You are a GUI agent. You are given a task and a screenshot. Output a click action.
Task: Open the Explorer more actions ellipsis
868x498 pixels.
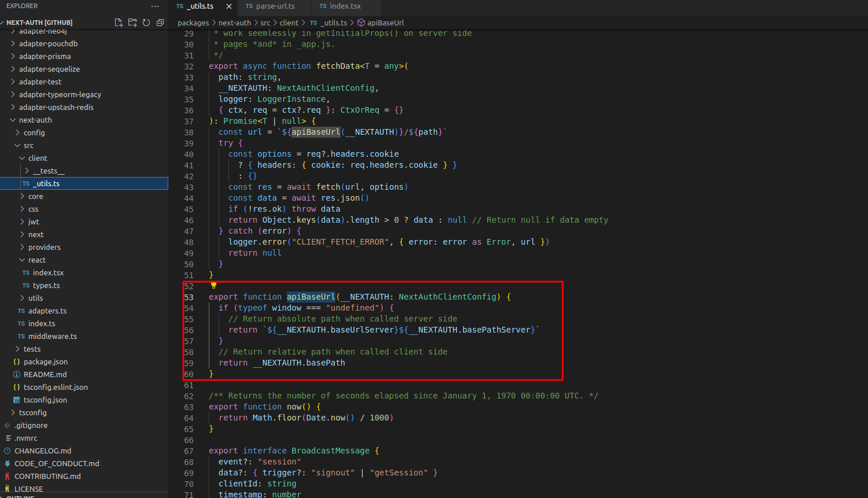(x=155, y=6)
